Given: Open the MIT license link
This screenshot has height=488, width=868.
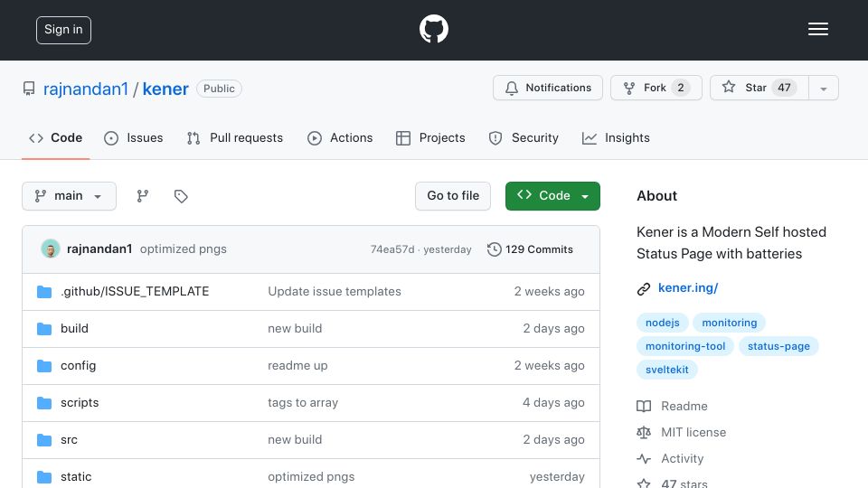Looking at the screenshot, I should [x=693, y=432].
